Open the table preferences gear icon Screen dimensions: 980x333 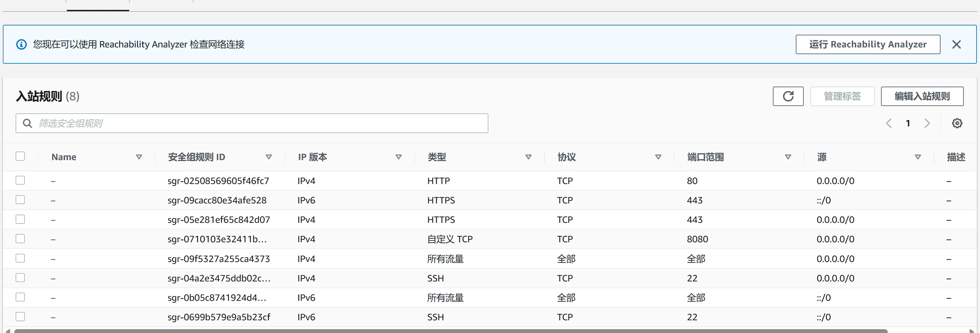957,123
